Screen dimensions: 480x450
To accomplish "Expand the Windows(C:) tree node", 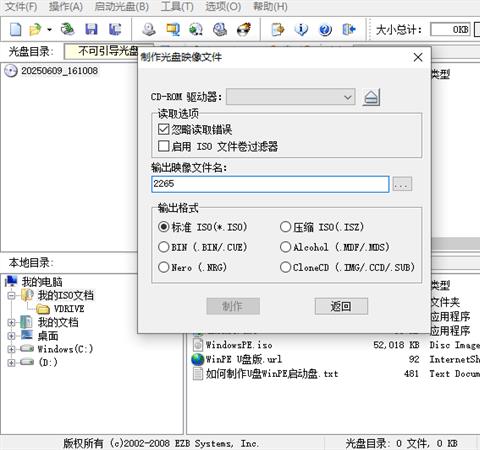I will [11, 349].
